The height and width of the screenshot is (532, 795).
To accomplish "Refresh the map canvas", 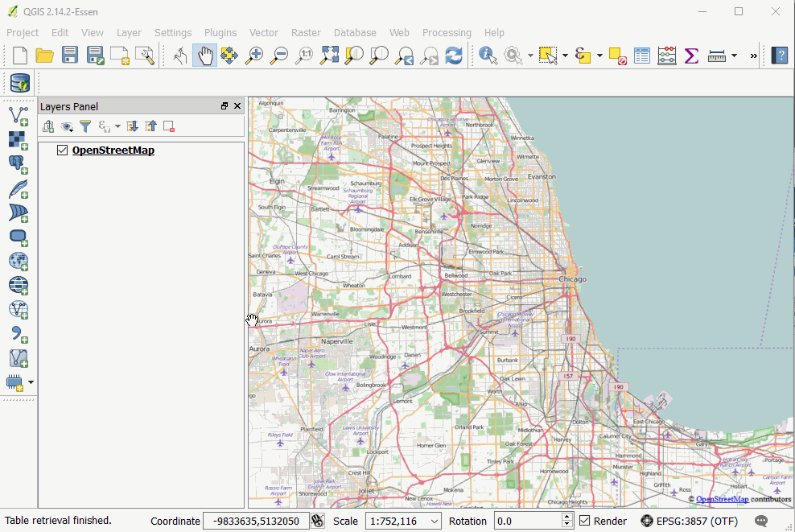I will [x=454, y=55].
